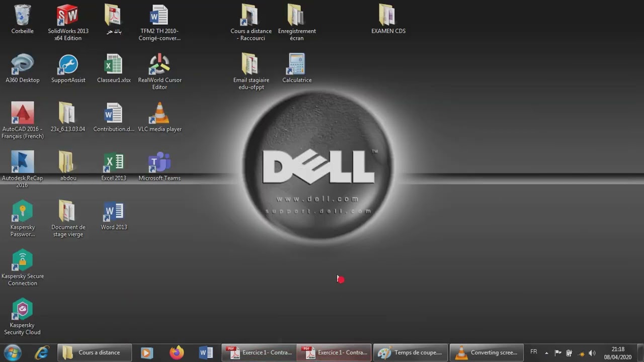Viewport: 644px width, 362px height.
Task: Switch to VLC Converting screen taskbar item
Action: click(486, 352)
